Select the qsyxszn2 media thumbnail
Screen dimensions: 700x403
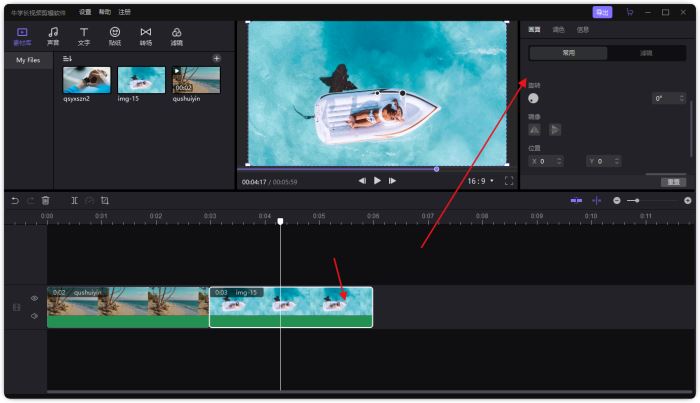[87, 80]
